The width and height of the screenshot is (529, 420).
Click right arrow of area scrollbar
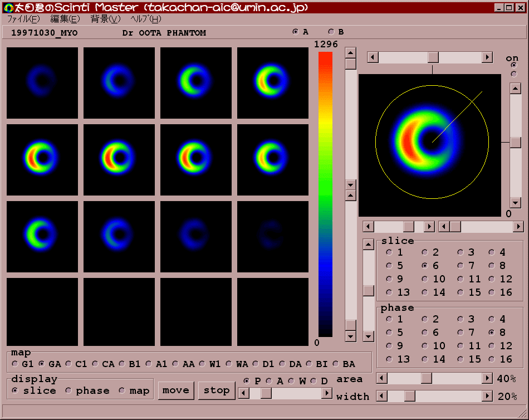[487, 379]
